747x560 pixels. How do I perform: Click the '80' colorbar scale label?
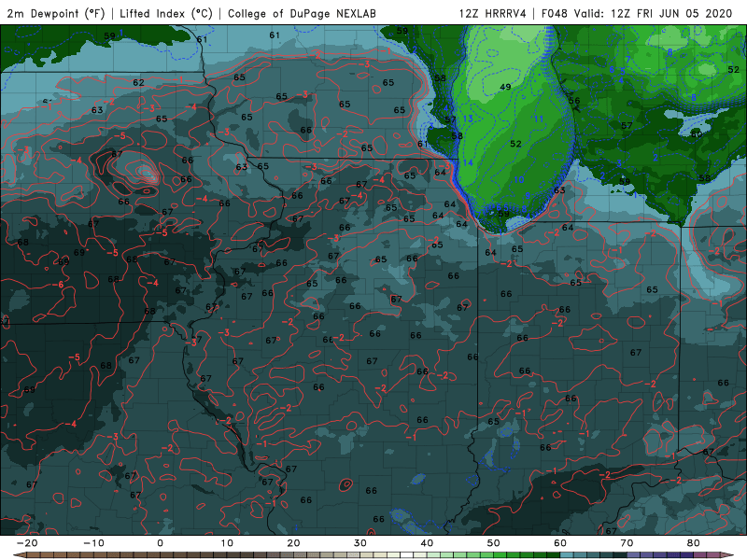pyautogui.click(x=694, y=543)
